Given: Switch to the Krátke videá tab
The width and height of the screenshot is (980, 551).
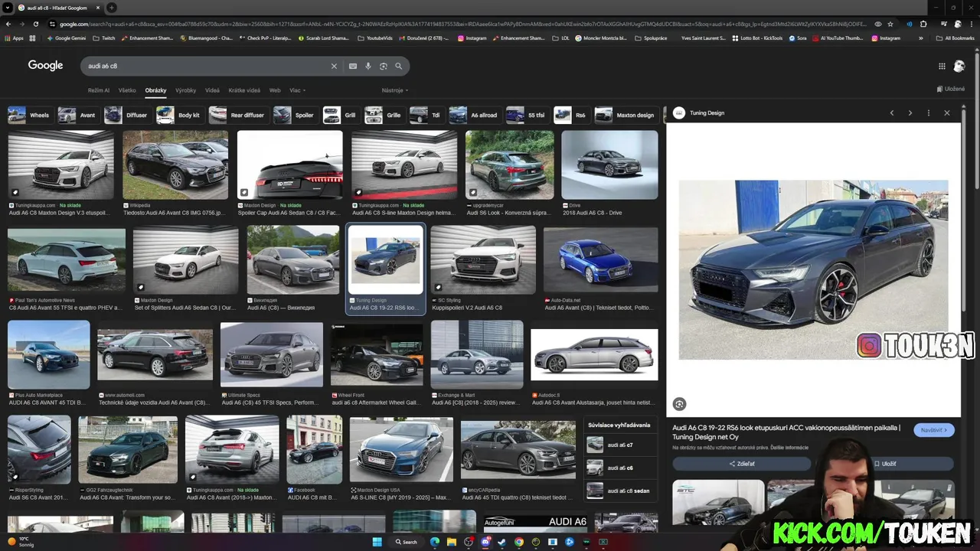Looking at the screenshot, I should [244, 90].
